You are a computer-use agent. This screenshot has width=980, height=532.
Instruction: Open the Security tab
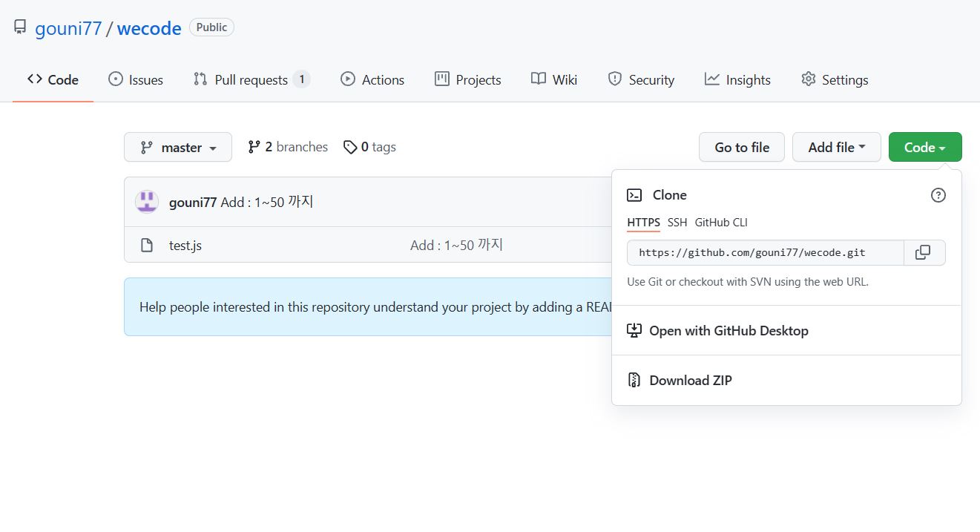click(x=641, y=79)
